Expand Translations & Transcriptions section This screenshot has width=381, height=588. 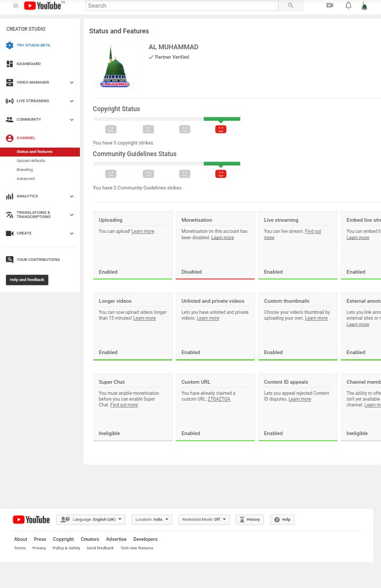click(x=71, y=215)
